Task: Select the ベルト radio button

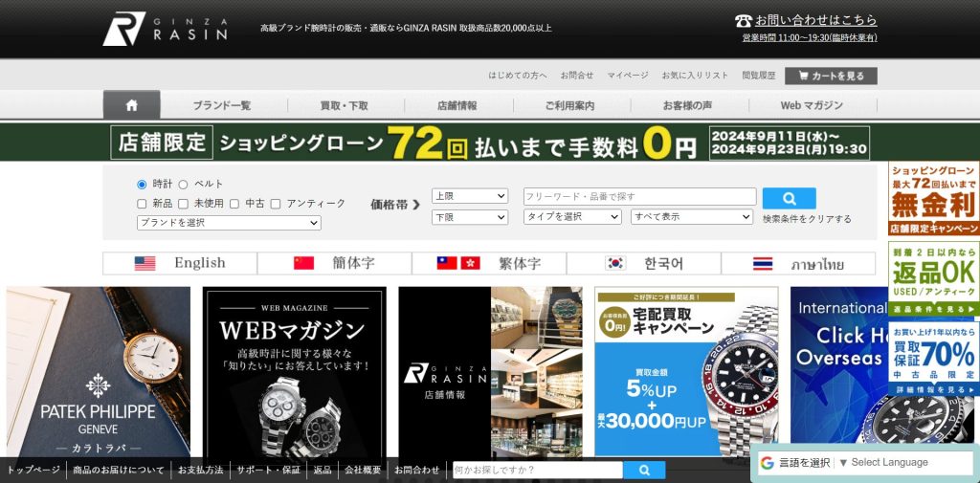Action: point(183,185)
